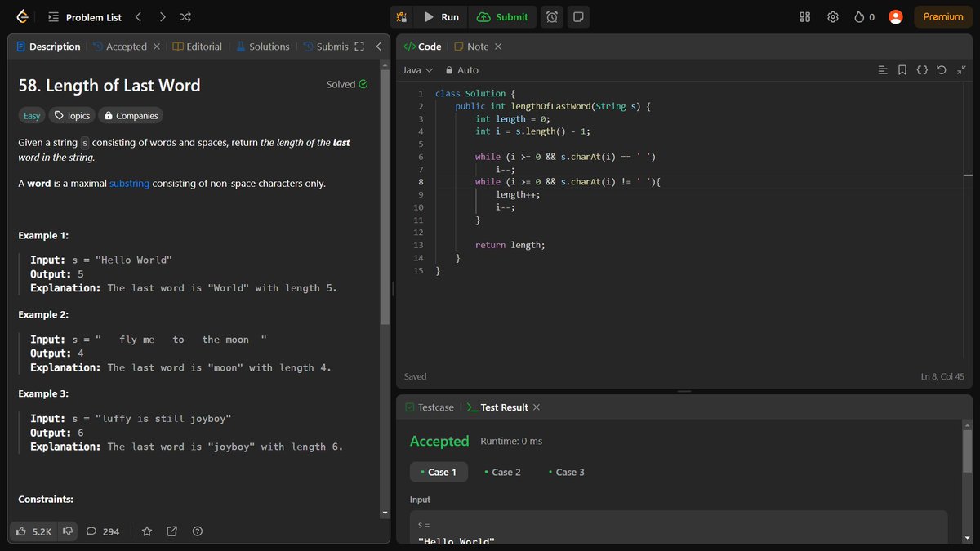Click the 'Accepted' result heading

click(x=439, y=441)
